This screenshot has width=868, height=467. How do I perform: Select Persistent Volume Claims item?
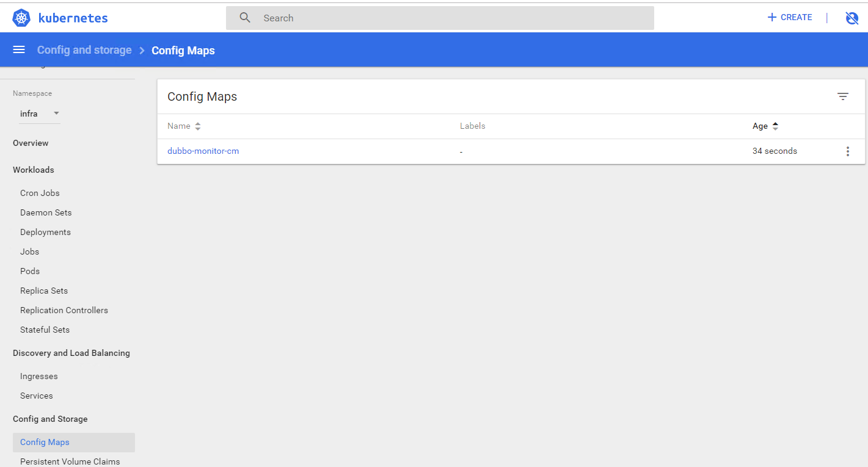pyautogui.click(x=70, y=462)
